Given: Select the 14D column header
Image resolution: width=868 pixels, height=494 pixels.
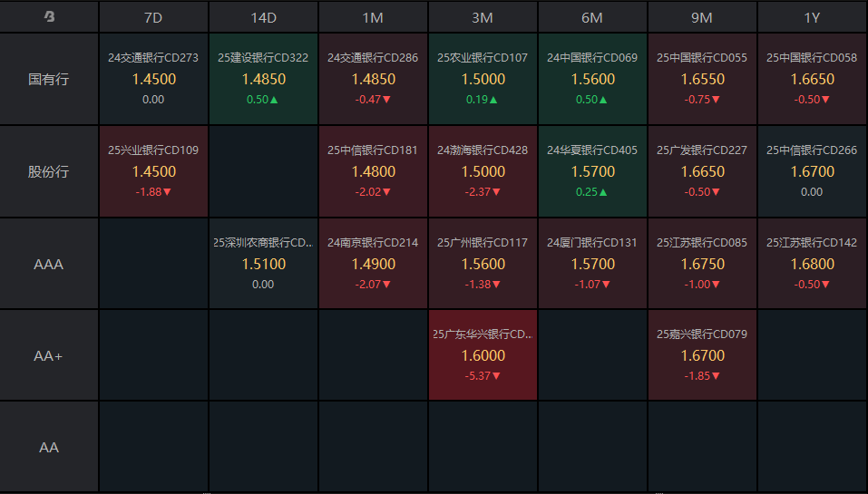Looking at the screenshot, I should [x=264, y=17].
